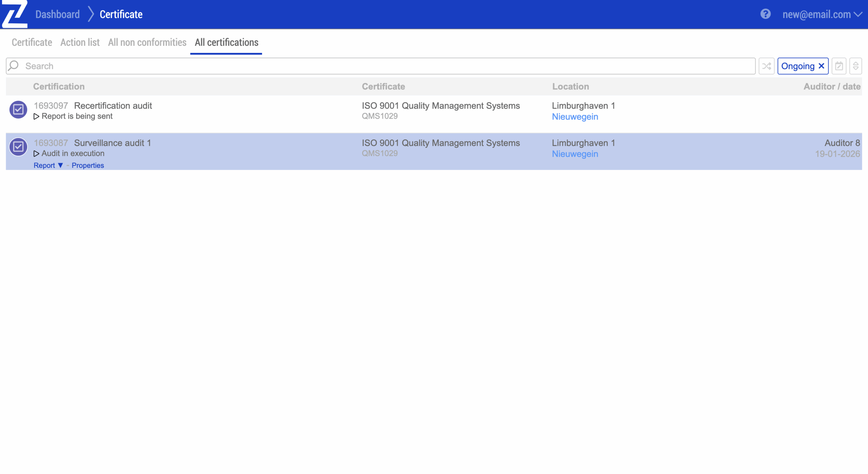The height and width of the screenshot is (474, 868).
Task: Switch to the Action list tab
Action: tap(80, 42)
